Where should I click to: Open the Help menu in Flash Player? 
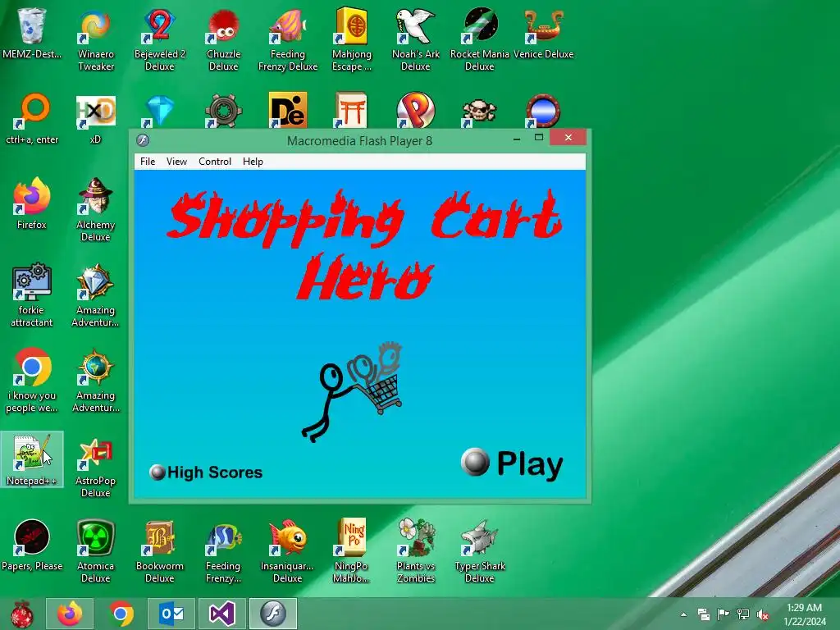pyautogui.click(x=253, y=162)
